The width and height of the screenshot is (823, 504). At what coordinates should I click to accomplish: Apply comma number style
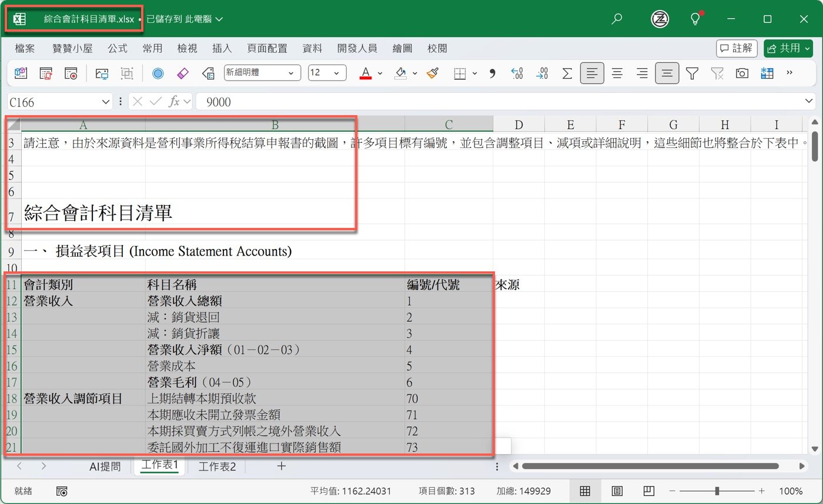point(492,73)
